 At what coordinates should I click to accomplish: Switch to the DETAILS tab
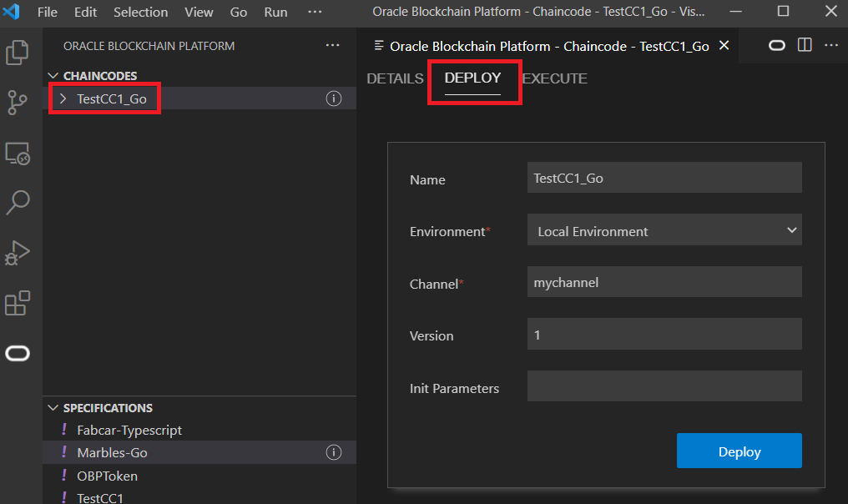[x=395, y=78]
